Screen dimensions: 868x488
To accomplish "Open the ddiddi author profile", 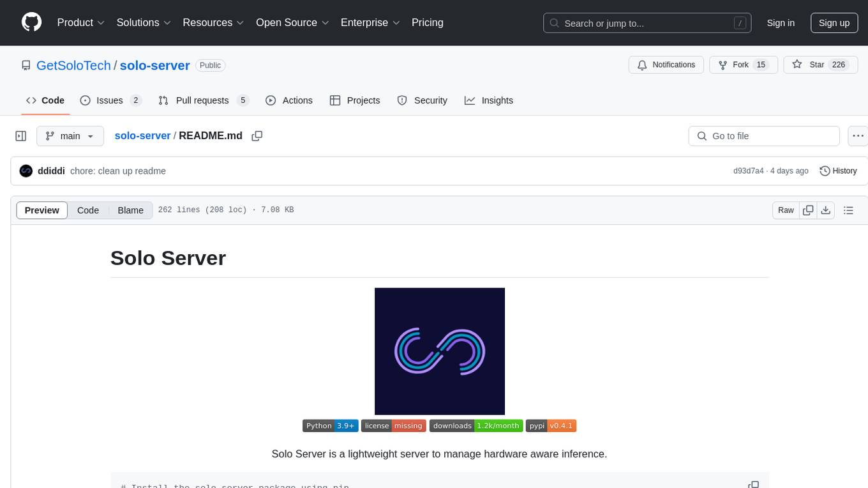I will pos(52,171).
